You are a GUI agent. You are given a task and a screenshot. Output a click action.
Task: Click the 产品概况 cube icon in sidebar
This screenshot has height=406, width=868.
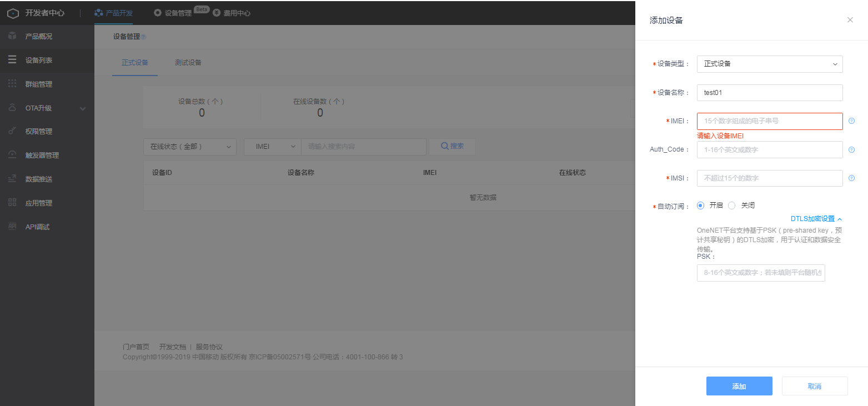[12, 36]
